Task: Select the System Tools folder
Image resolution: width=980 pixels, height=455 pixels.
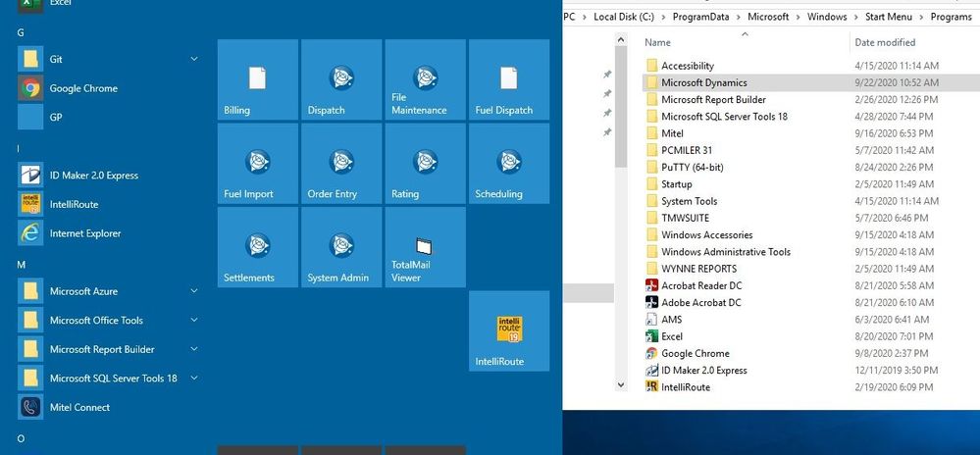Action: 681,201
